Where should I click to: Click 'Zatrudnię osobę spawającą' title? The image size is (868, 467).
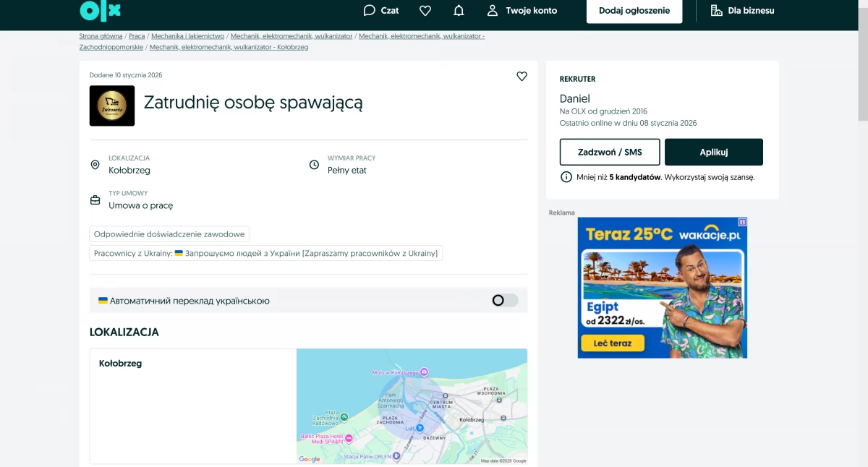click(x=253, y=103)
